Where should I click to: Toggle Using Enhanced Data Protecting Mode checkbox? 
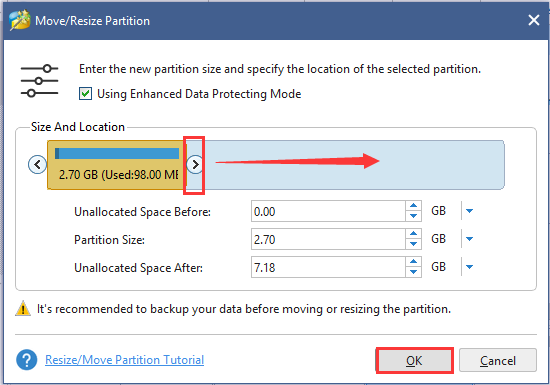[x=85, y=94]
